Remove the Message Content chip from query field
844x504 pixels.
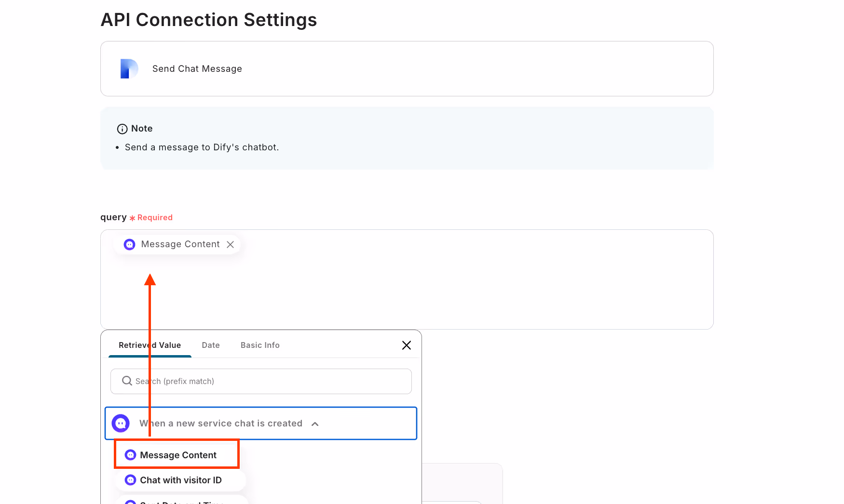coord(231,244)
